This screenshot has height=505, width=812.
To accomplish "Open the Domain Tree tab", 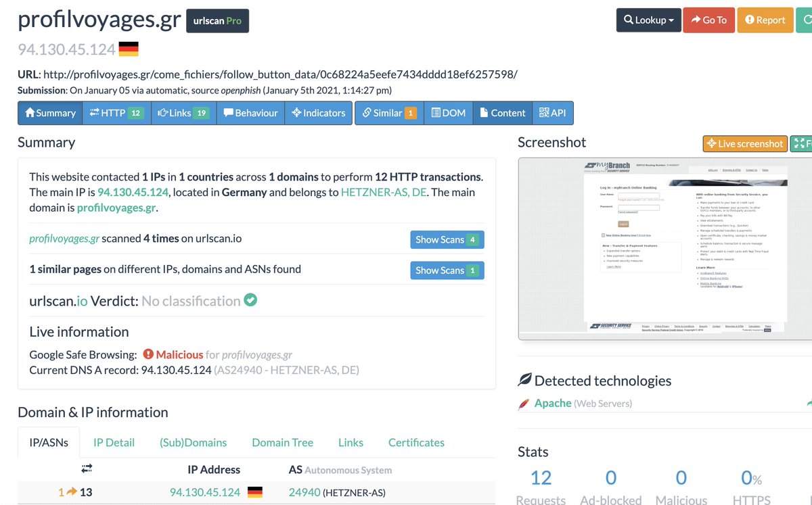I will (282, 442).
